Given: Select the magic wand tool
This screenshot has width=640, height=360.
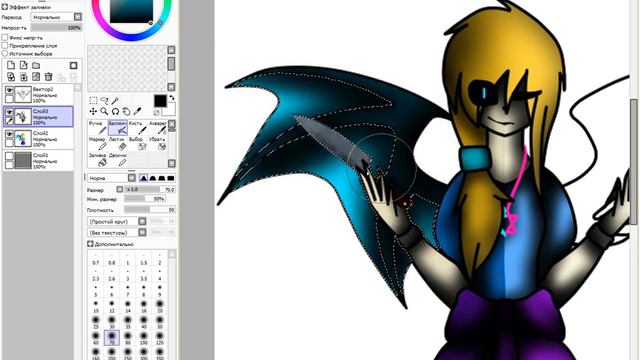Looking at the screenshot, I should pos(116,100).
